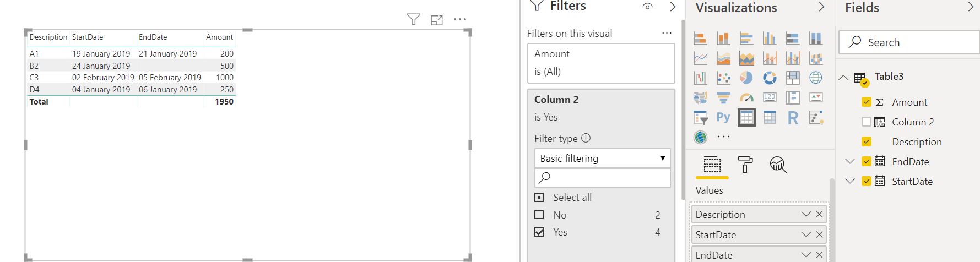Uncheck the Yes filter value
The height and width of the screenshot is (262, 980).
pyautogui.click(x=539, y=232)
